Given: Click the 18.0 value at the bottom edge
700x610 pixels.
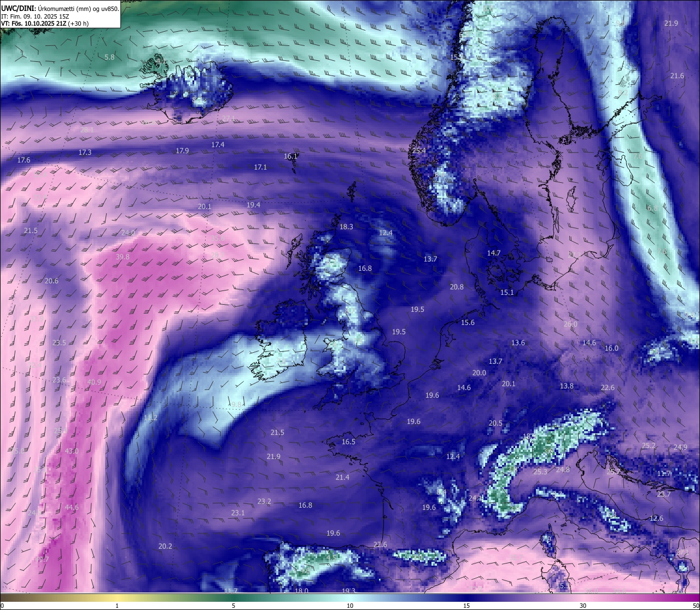Looking at the screenshot, I should 301,591.
